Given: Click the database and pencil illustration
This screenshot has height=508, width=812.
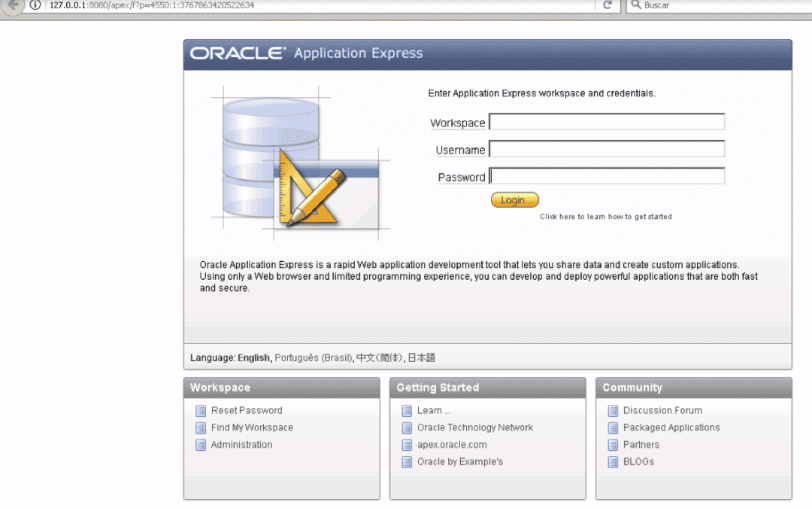Looking at the screenshot, I should click(x=300, y=163).
